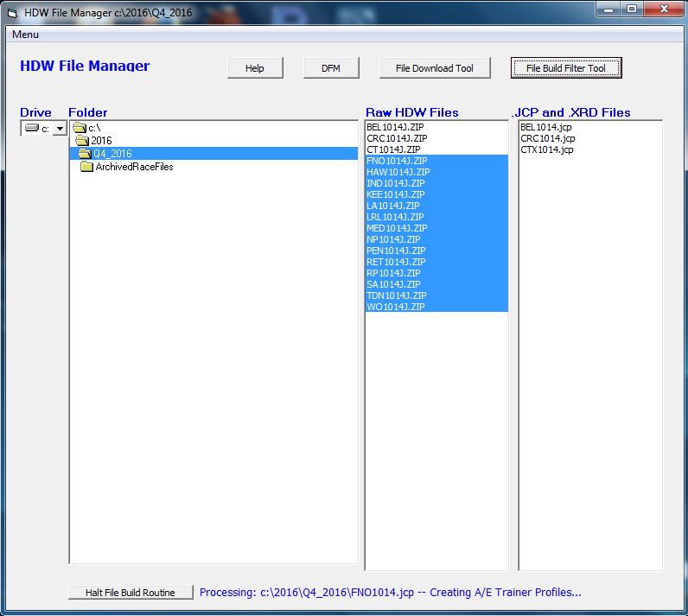
Task: Launch the File Download Tool
Action: (435, 68)
